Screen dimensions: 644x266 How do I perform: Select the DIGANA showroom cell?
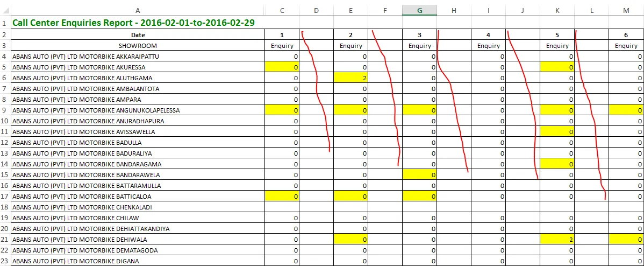[138, 261]
